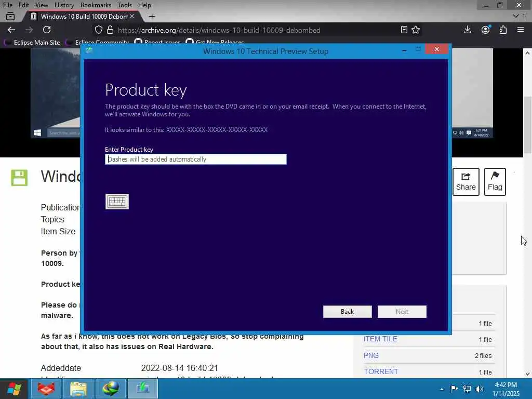Screen dimensions: 532x399
Task: Toggle reader view icon in address bar
Action: point(404,30)
